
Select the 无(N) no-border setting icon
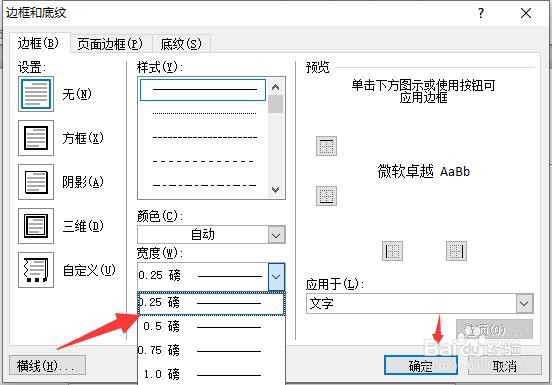click(36, 94)
